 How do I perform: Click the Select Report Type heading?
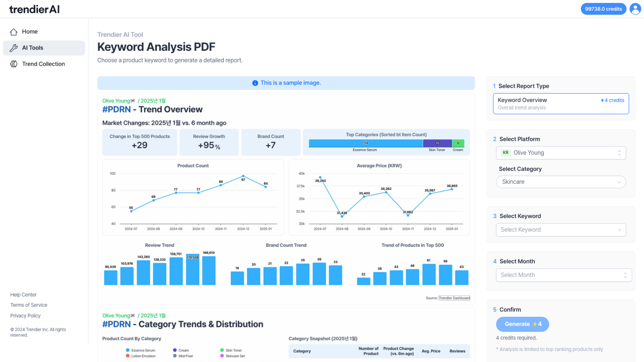click(x=524, y=86)
